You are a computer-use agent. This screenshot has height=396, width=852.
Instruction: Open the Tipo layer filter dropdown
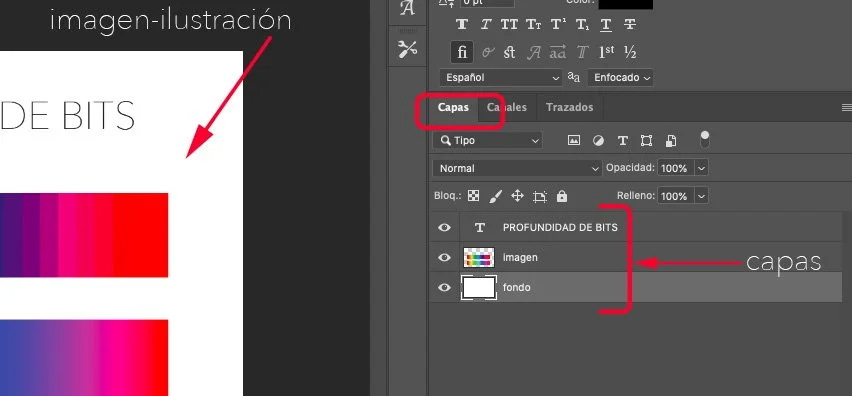click(487, 141)
